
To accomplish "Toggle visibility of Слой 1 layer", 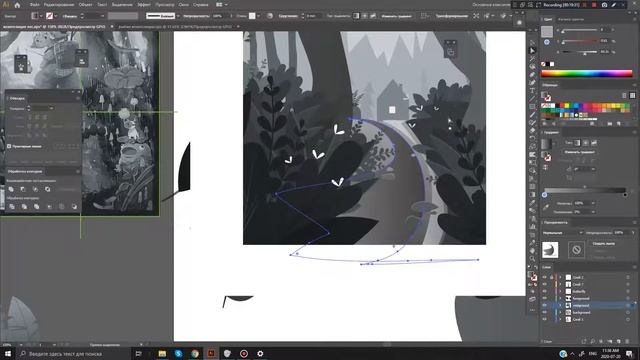I will (544, 319).
